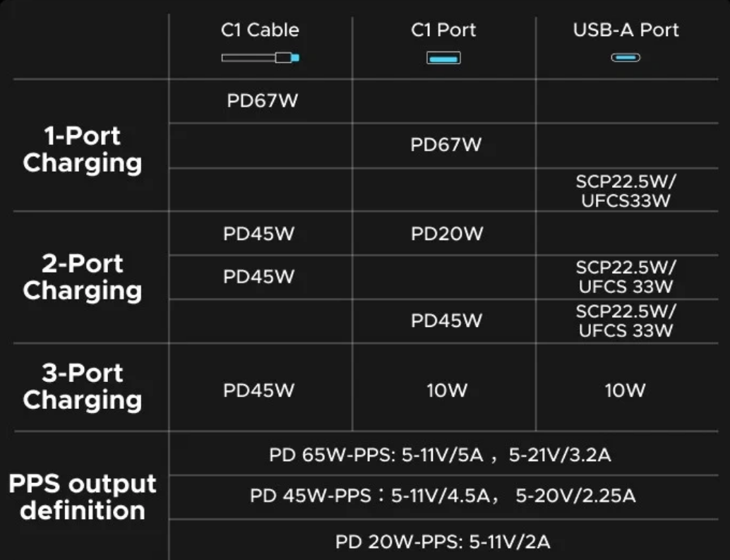Screen dimensions: 730x560
Task: Select the C1 Cable column header text
Action: [x=260, y=30]
